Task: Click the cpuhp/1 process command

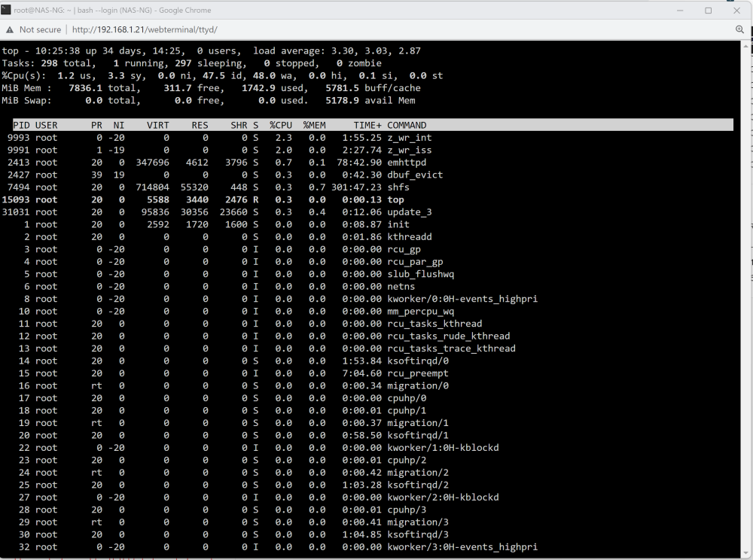Action: 407,411
